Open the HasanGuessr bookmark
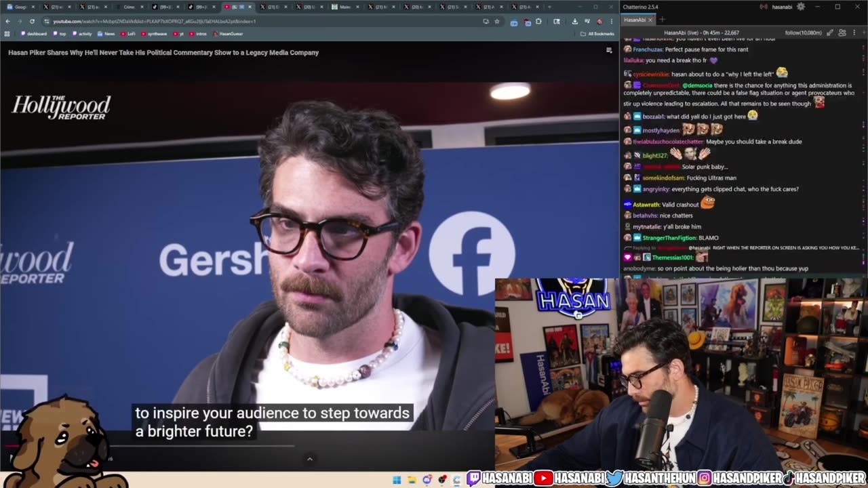The height and width of the screenshot is (488, 868). tap(228, 33)
